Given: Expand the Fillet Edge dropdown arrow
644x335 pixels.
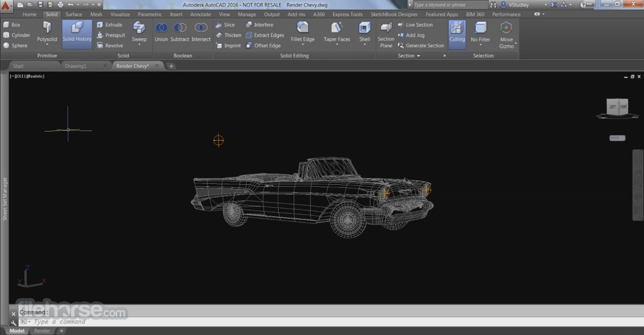Looking at the screenshot, I should [302, 45].
